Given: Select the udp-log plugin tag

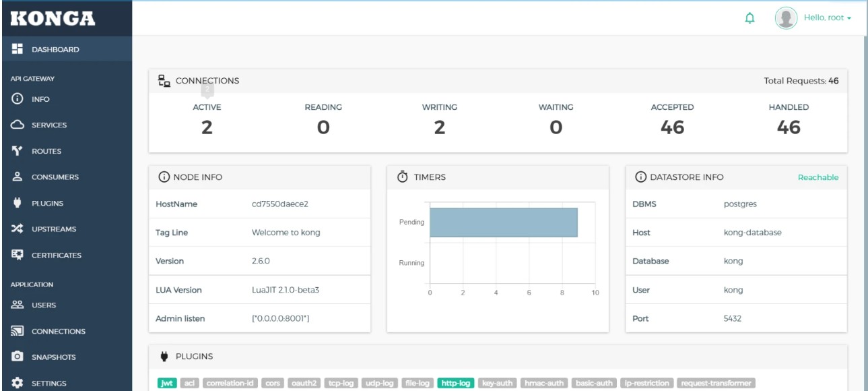Looking at the screenshot, I should 379,384.
